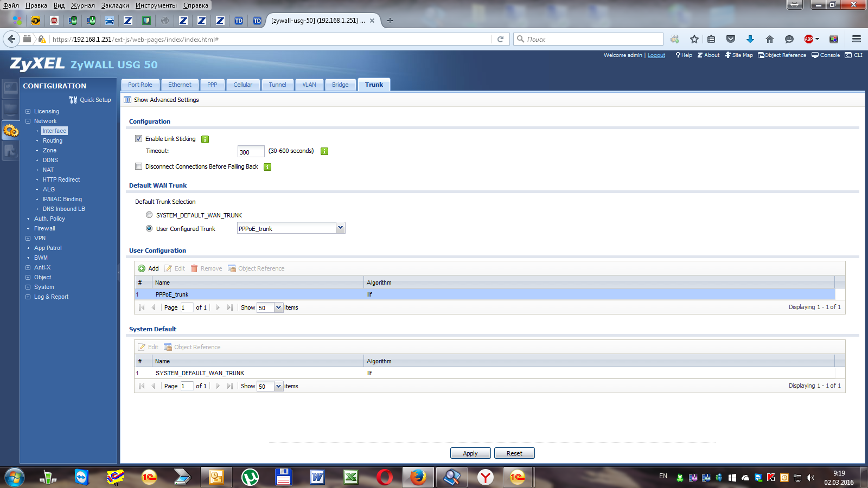Click the info icon next to Timeout range
Screen dimensions: 868x488
[324, 151]
